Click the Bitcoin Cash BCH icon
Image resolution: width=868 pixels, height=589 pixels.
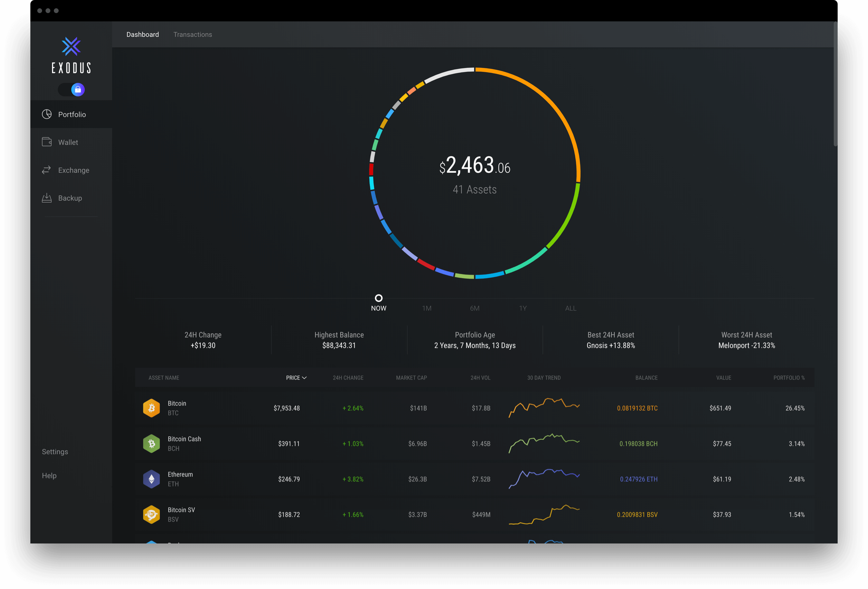tap(151, 441)
